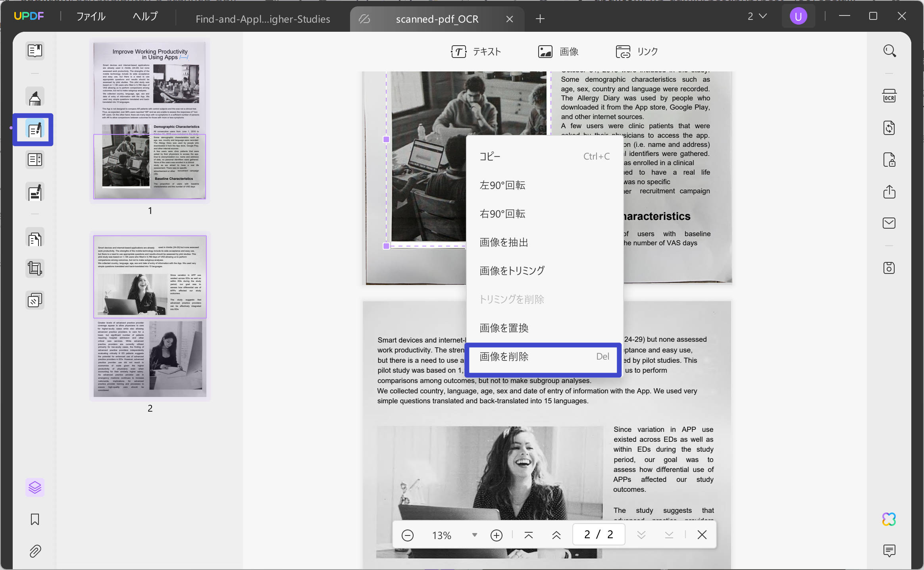Jump to first page arrow
924x570 pixels.
pyautogui.click(x=528, y=535)
